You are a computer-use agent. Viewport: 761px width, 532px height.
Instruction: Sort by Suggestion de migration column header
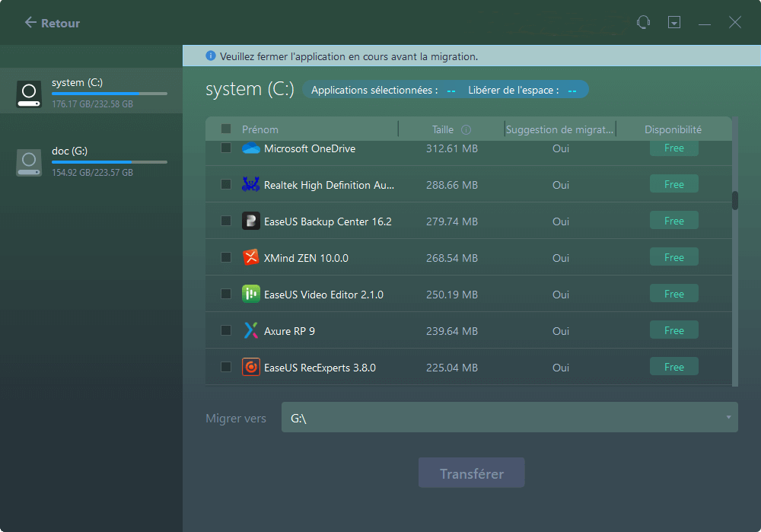pos(559,129)
